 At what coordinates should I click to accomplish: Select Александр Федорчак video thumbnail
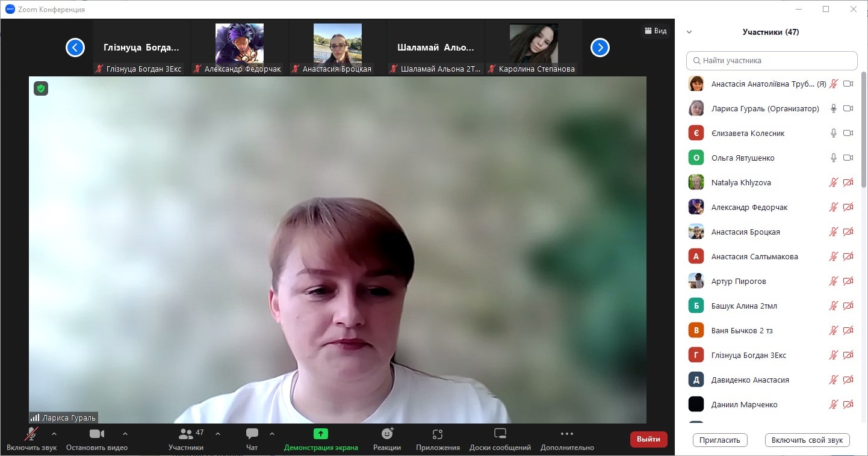[240, 48]
